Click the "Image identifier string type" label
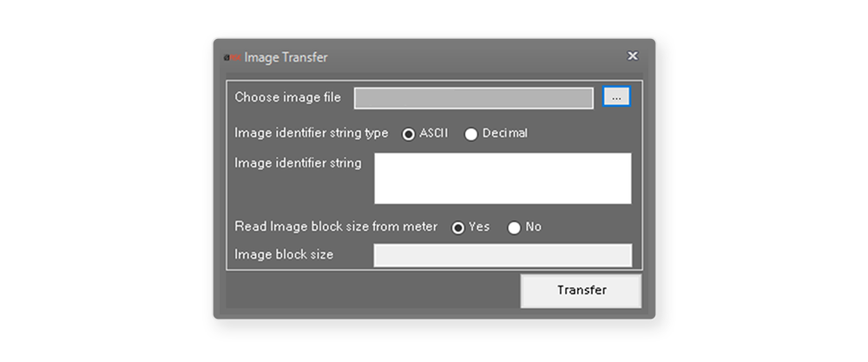 [x=312, y=133]
